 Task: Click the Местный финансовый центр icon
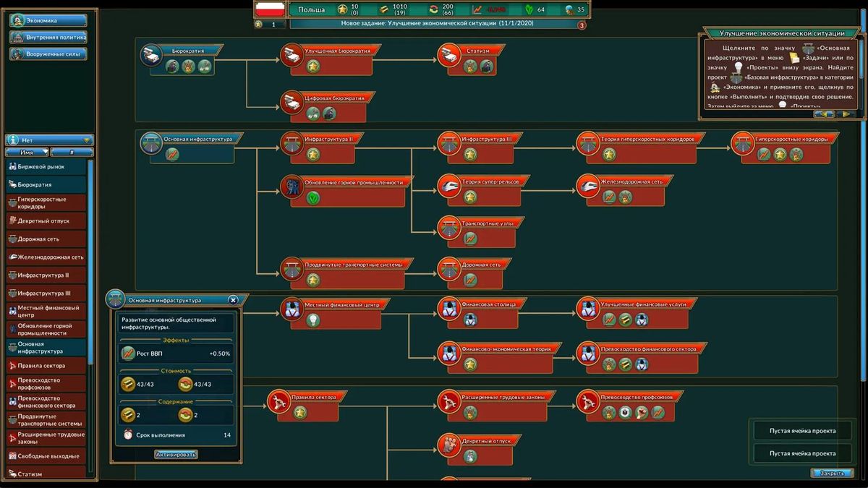(x=292, y=309)
